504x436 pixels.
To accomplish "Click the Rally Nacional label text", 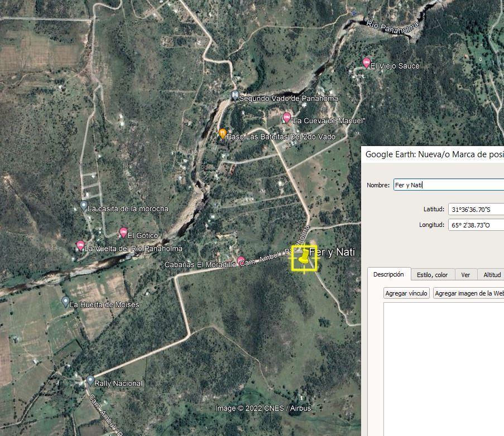I will [118, 384].
